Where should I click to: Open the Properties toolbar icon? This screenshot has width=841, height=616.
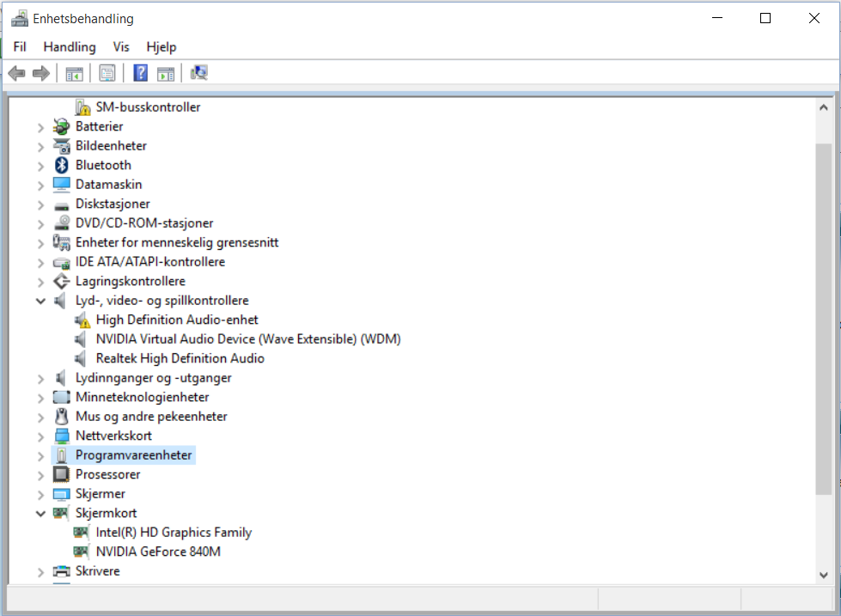107,73
